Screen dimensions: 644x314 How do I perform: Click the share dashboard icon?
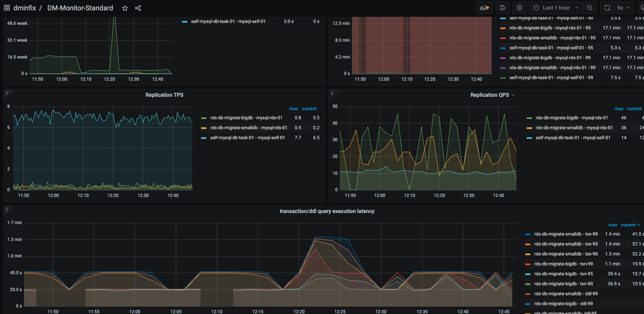(138, 8)
